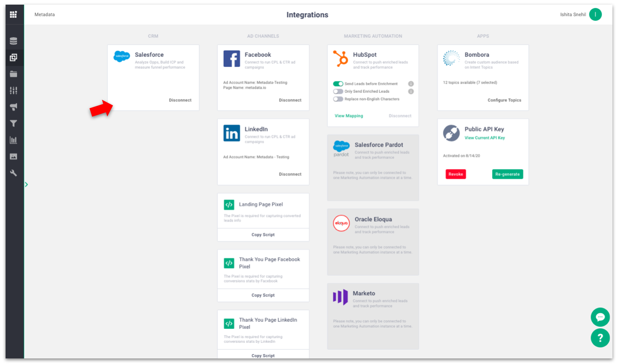Click info icon beside Send Leads before Enrichment
Image resolution: width=618 pixels, height=364 pixels.
[x=410, y=84]
